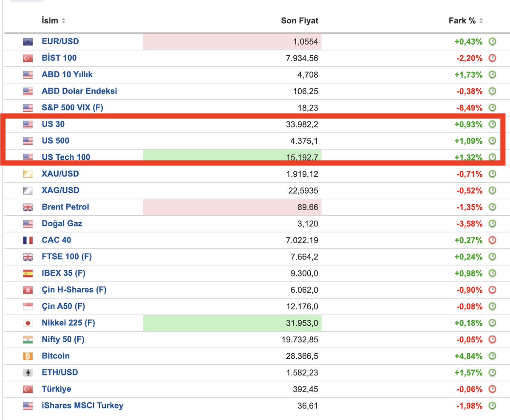Select the Nikkei 225 price 31.953,0
This screenshot has width=510, height=420.
[302, 323]
